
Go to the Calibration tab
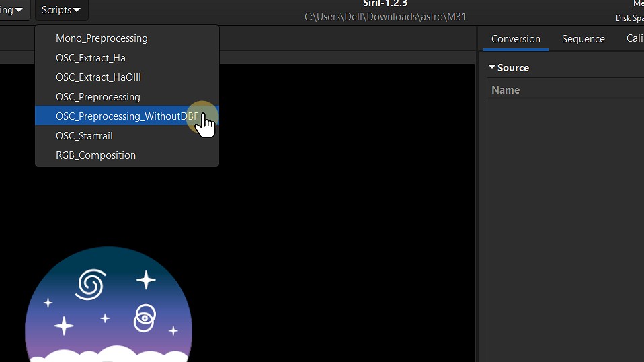coord(634,39)
